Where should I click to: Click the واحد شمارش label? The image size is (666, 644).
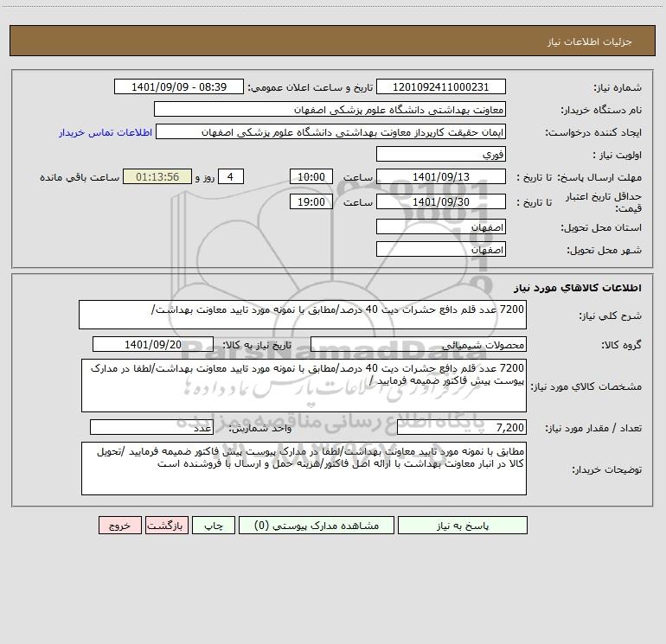pyautogui.click(x=260, y=429)
